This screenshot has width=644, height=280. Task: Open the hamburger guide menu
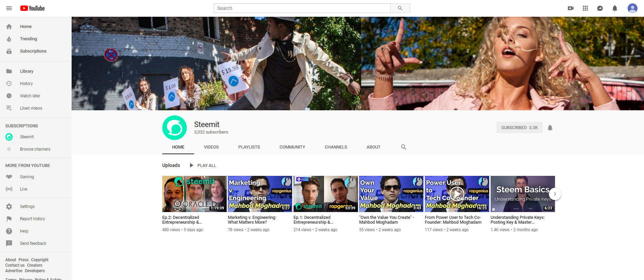tap(9, 8)
